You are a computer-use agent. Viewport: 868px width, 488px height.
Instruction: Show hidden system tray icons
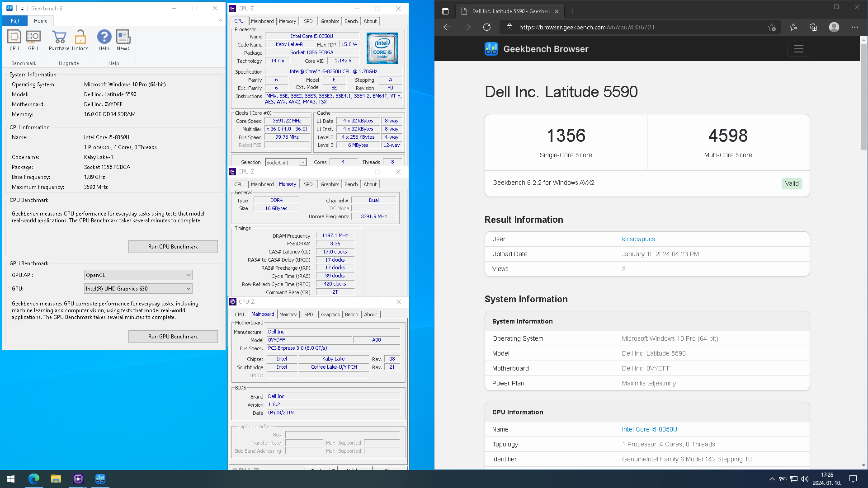[x=772, y=479]
